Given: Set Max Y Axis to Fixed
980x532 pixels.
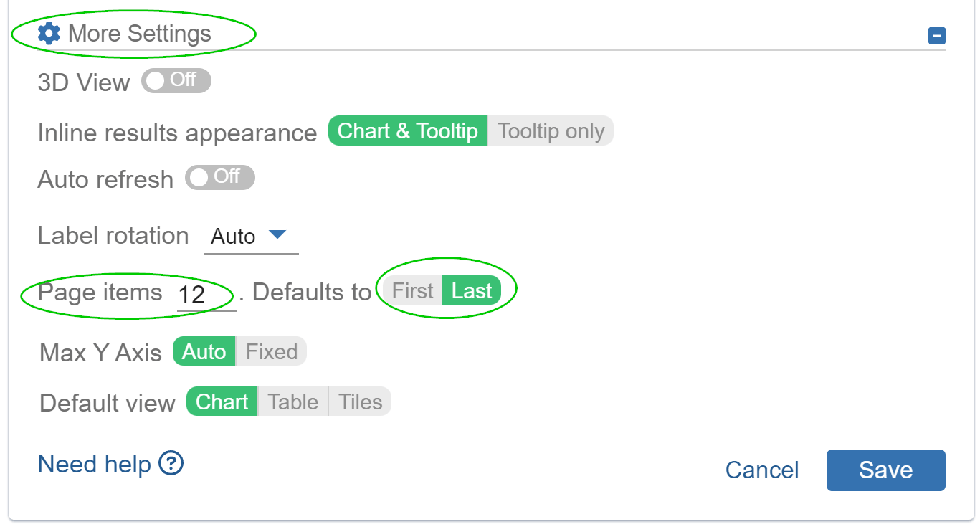Looking at the screenshot, I should [271, 351].
